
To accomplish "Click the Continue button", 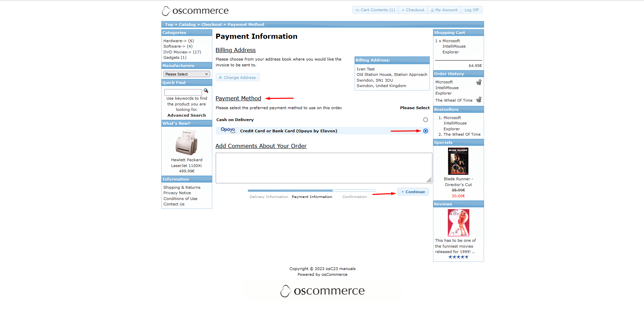I will coord(413,192).
